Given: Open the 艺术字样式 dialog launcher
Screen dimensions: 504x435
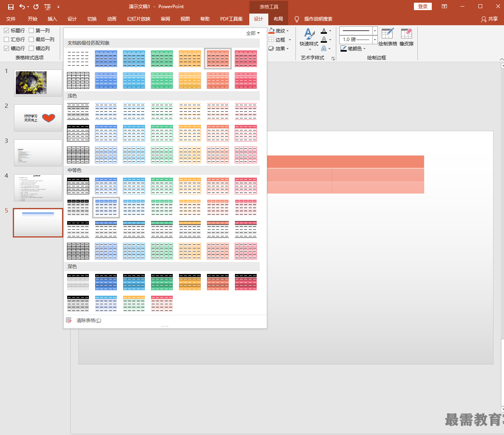Looking at the screenshot, I should point(333,58).
